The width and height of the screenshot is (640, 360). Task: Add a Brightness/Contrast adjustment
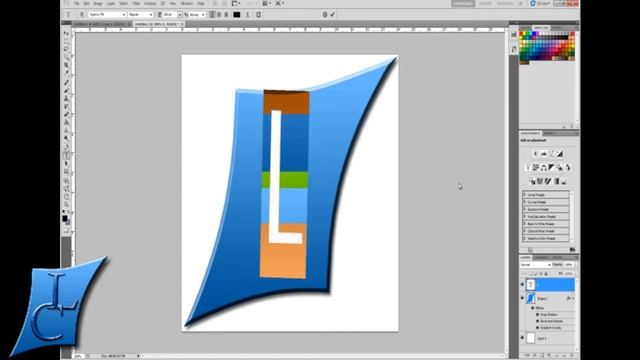click(536, 153)
